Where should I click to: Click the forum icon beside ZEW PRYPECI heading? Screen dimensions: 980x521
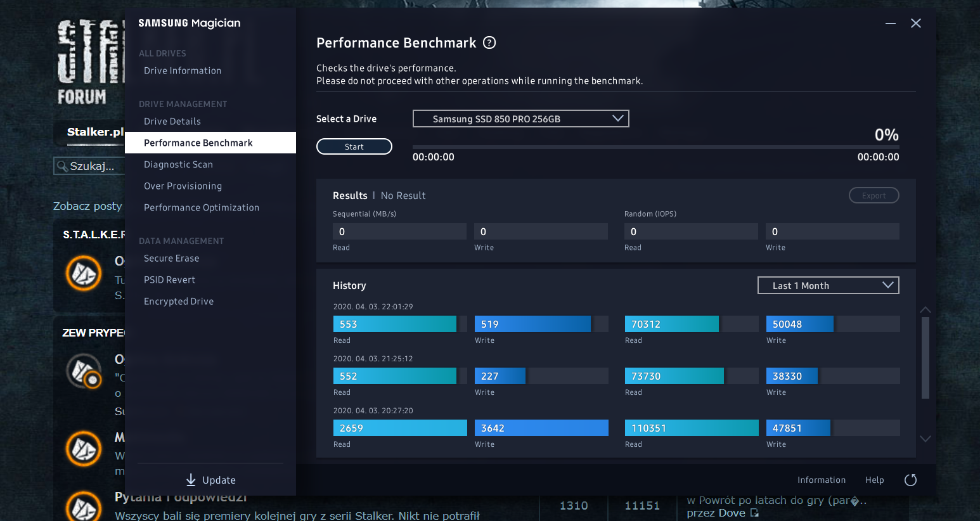tap(84, 371)
